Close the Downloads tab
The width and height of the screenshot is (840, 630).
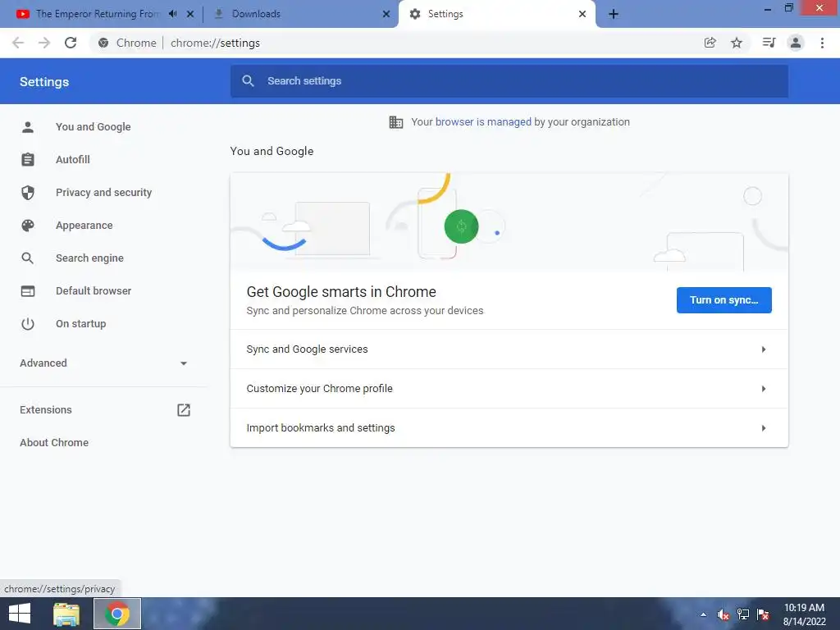tap(386, 14)
